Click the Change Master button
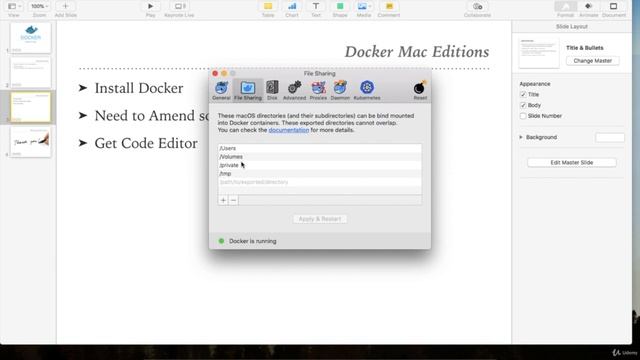Image resolution: width=640 pixels, height=360 pixels. coord(593,61)
